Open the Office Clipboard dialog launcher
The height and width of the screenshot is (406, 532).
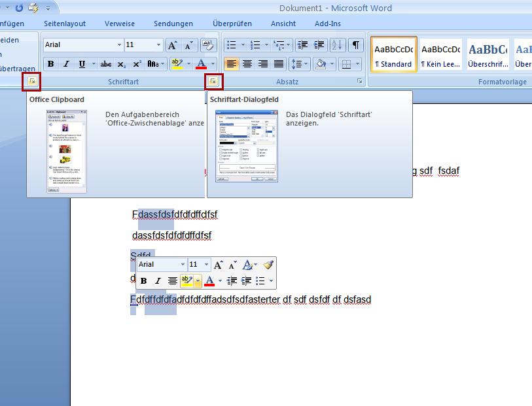(x=32, y=81)
